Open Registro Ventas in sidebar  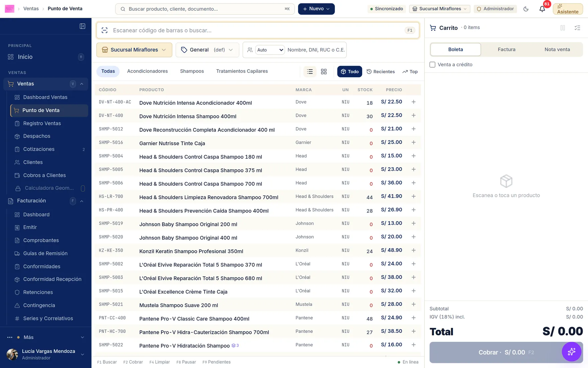pos(42,123)
